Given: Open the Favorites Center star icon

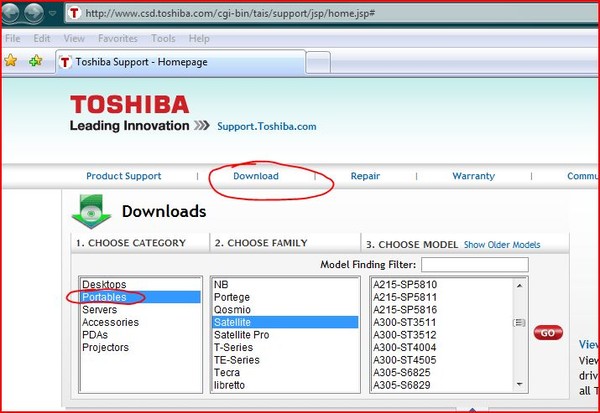Looking at the screenshot, I should (x=11, y=60).
